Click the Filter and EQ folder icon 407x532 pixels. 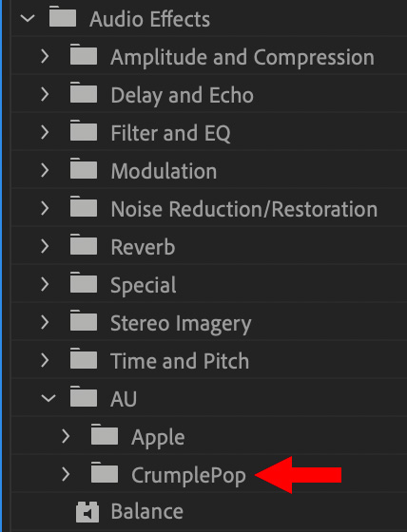[84, 130]
